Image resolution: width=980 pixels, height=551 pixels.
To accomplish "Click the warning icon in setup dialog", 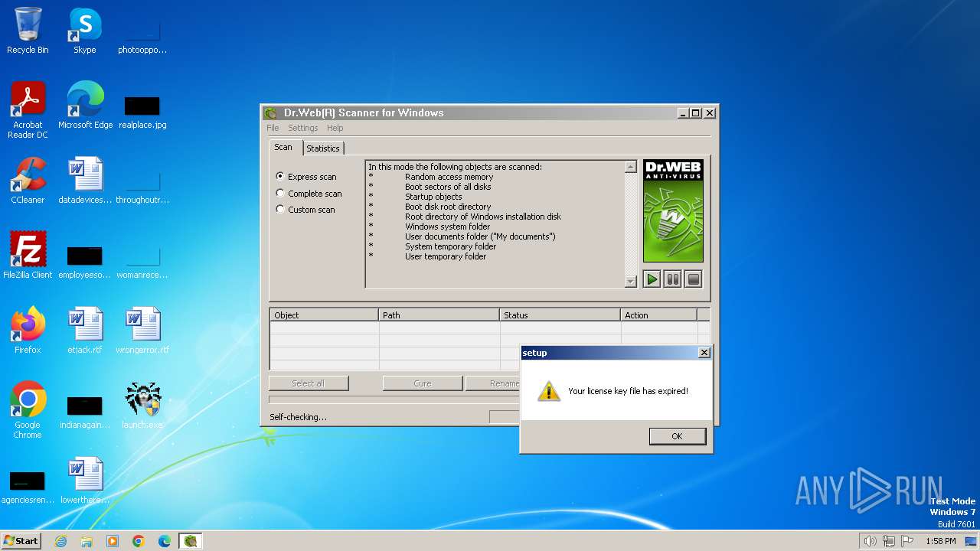I will (x=548, y=391).
